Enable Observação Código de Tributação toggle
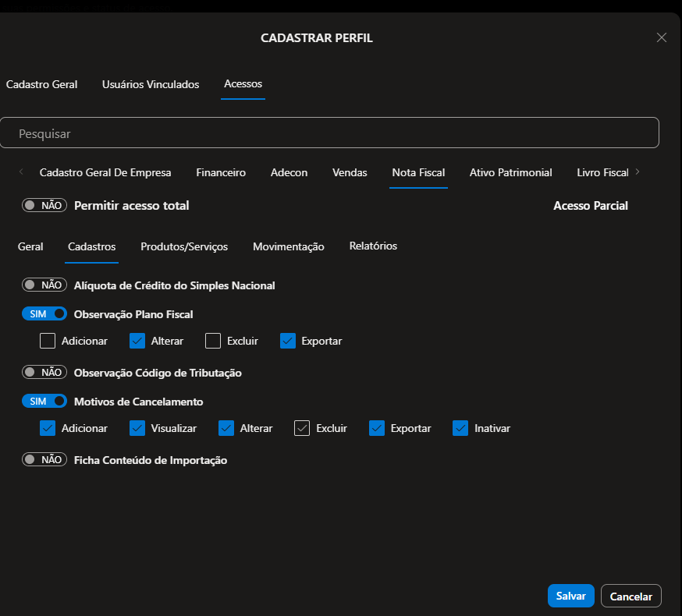 pos(44,373)
